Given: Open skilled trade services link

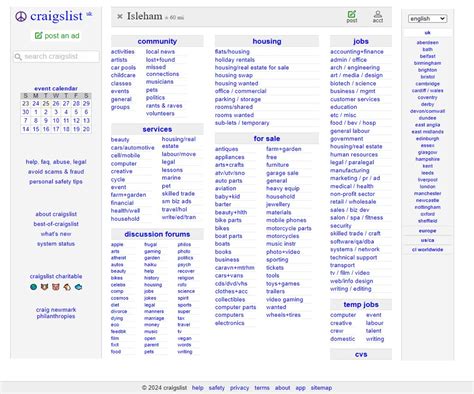Looking at the screenshot, I should pyautogui.click(x=178, y=194).
